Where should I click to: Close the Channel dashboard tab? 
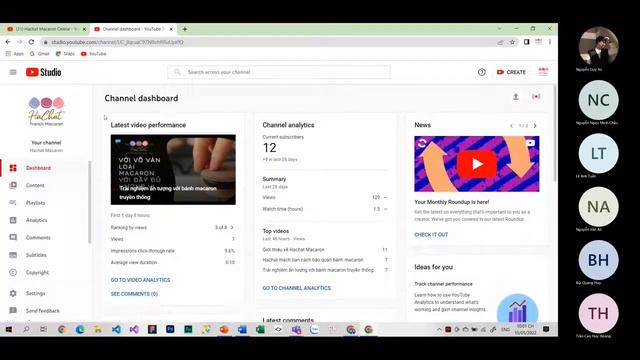pyautogui.click(x=171, y=29)
